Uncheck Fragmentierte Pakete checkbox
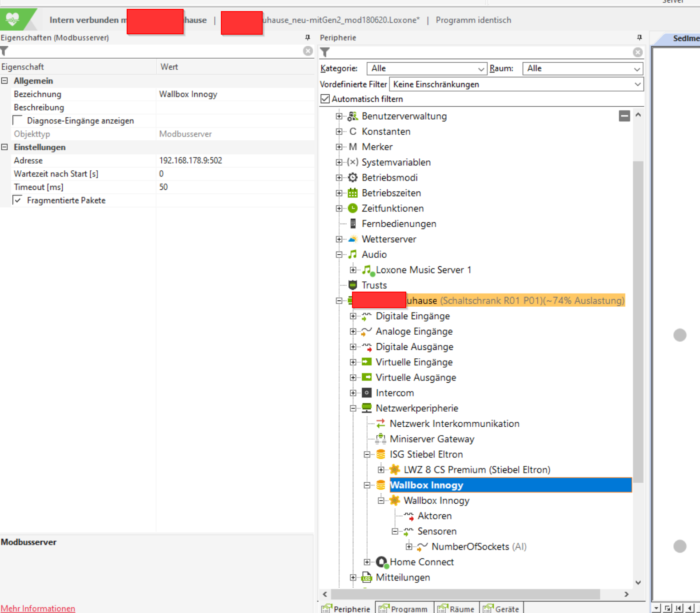 point(18,200)
